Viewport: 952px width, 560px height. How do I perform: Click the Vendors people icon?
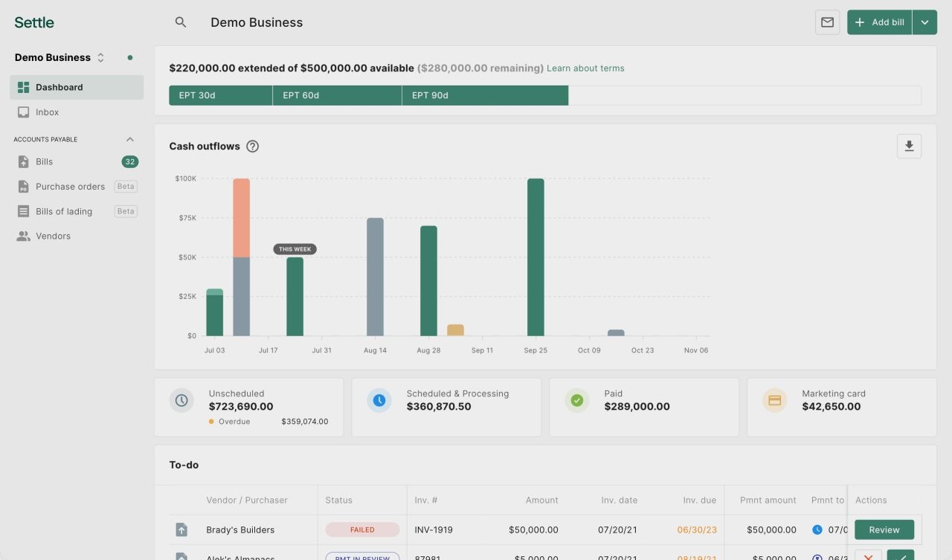coord(23,236)
